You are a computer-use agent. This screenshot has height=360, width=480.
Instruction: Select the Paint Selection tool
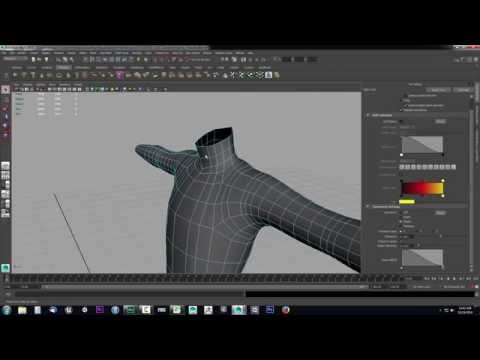pos(6,108)
